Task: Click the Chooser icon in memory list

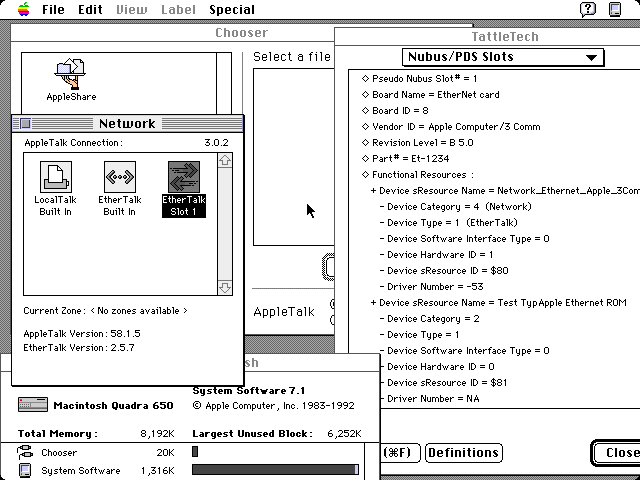Action: [25, 453]
